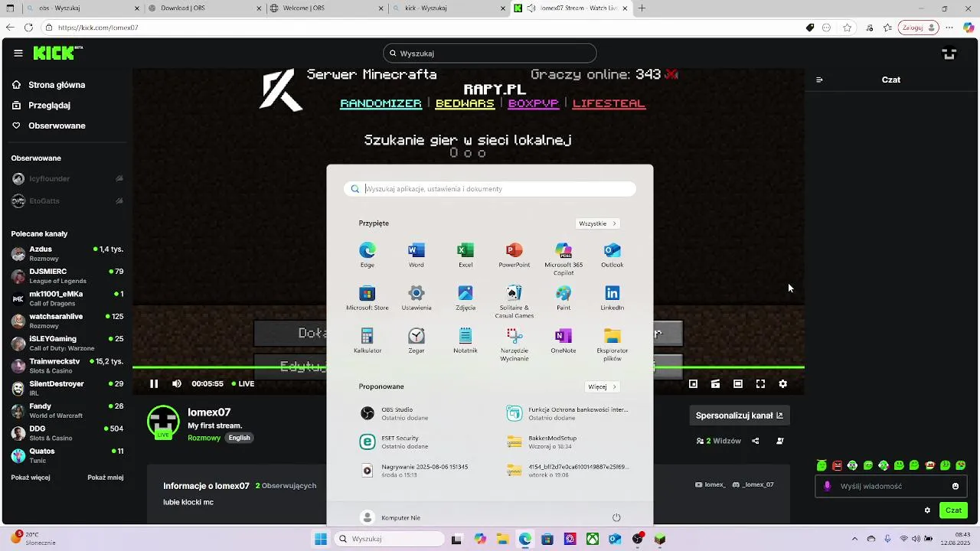Open Zdjęcia photos app

[x=465, y=298]
